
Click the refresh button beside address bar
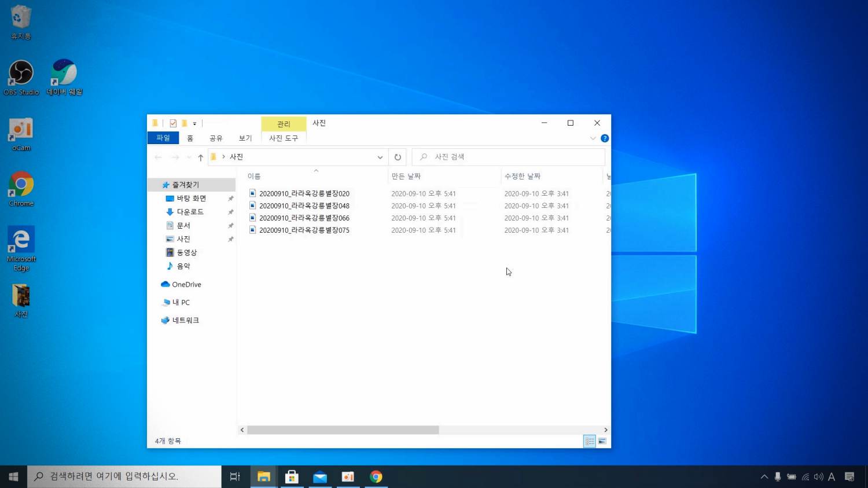[x=398, y=157]
